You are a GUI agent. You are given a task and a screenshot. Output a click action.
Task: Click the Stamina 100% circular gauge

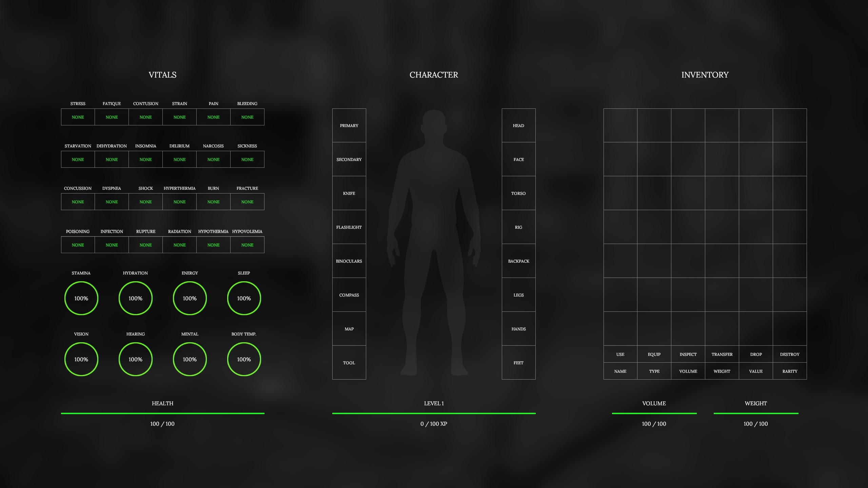pos(81,298)
